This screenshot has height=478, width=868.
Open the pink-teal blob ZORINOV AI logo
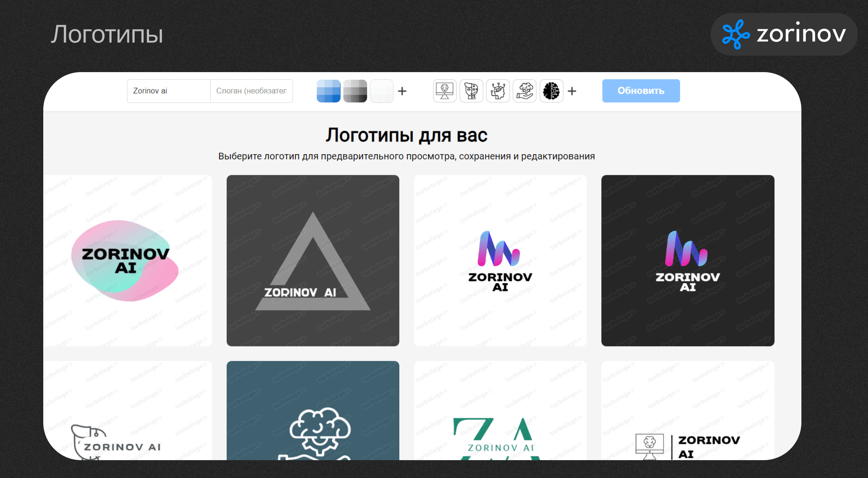(127, 260)
